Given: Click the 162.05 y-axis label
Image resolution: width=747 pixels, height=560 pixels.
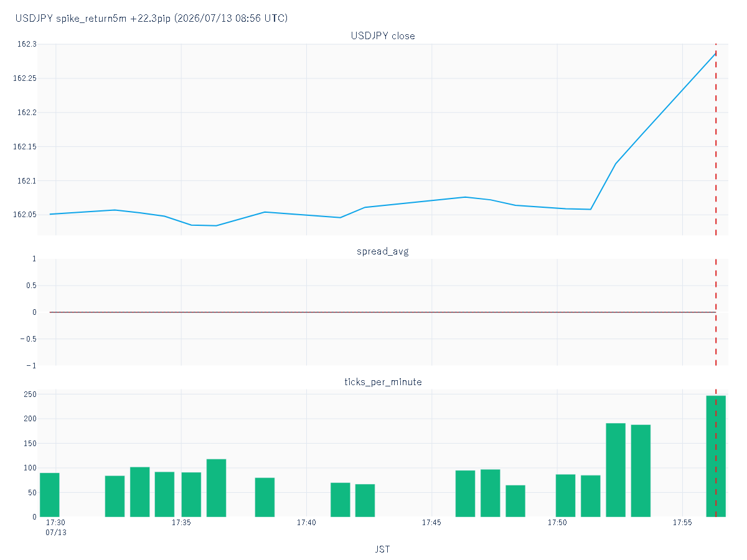Looking at the screenshot, I should coord(26,215).
